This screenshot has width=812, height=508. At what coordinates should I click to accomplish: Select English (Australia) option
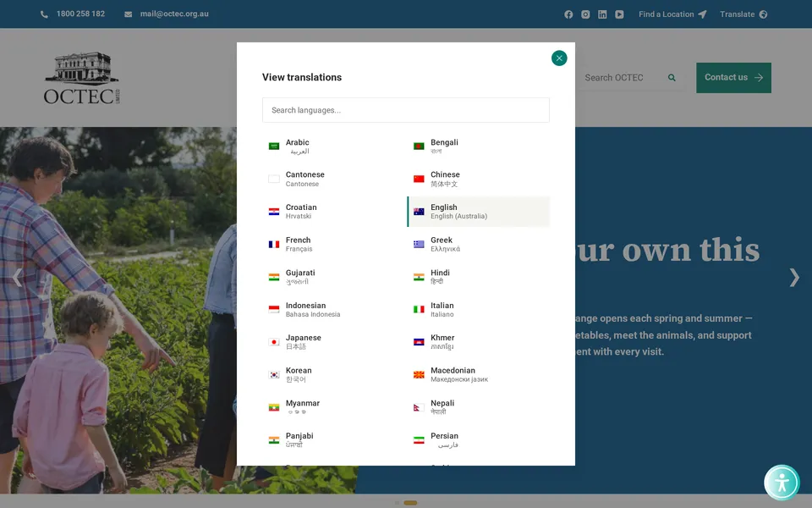click(479, 212)
